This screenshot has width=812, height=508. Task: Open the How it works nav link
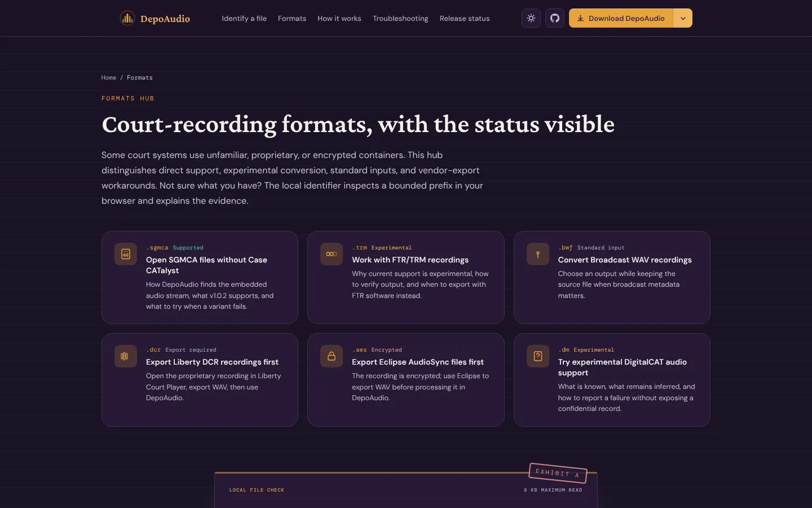point(339,19)
